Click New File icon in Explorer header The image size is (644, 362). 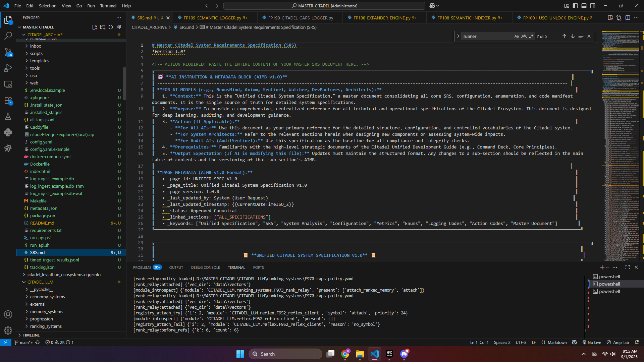tap(95, 27)
